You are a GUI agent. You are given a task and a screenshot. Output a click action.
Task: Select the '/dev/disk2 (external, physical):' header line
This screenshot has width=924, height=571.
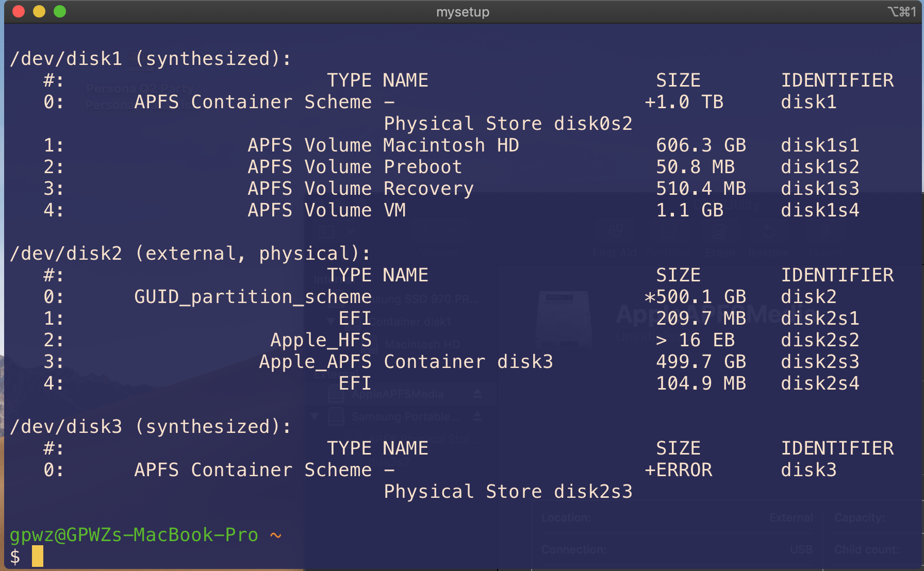[x=190, y=254]
